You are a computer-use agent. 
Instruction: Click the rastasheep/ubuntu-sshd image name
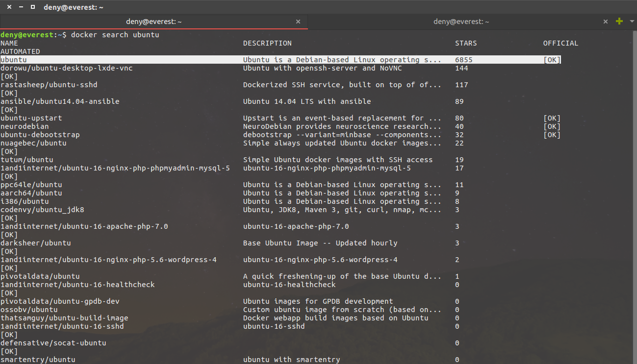(49, 84)
